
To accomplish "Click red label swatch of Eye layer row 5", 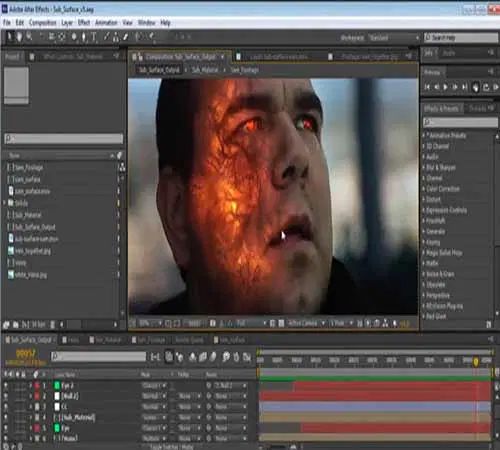I will point(37,428).
